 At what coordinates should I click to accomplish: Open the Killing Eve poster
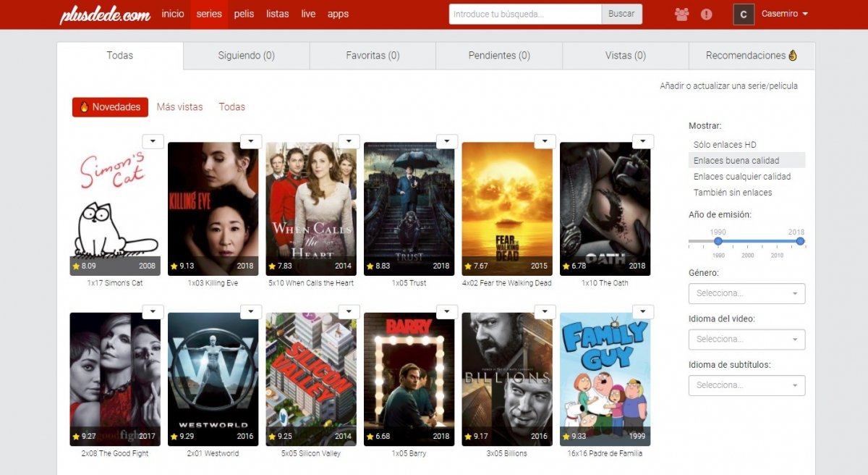click(x=213, y=209)
